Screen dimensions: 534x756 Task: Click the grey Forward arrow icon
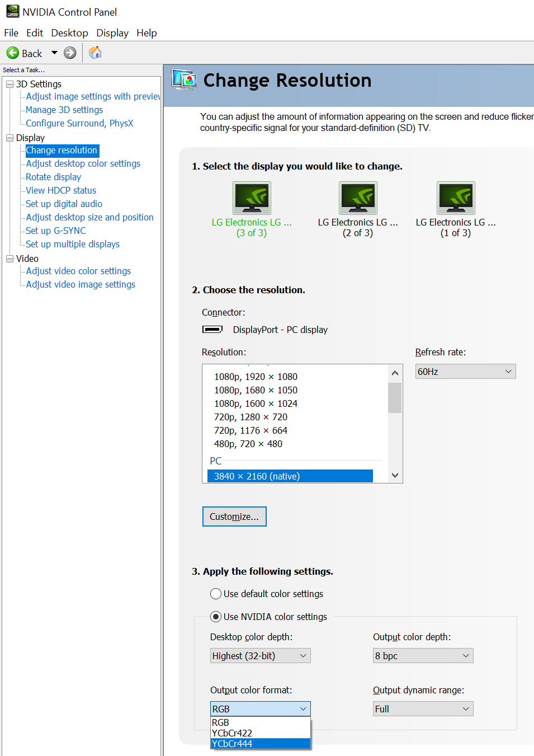click(70, 53)
